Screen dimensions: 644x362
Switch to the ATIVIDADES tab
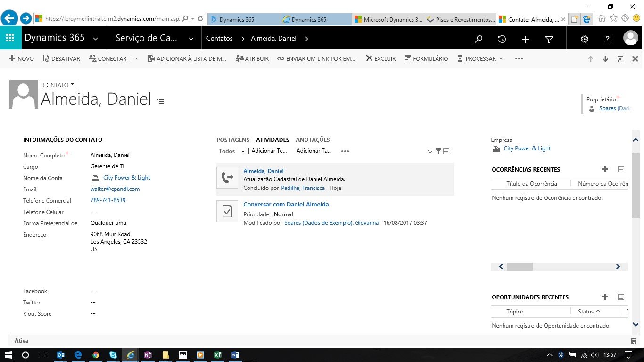pyautogui.click(x=272, y=140)
